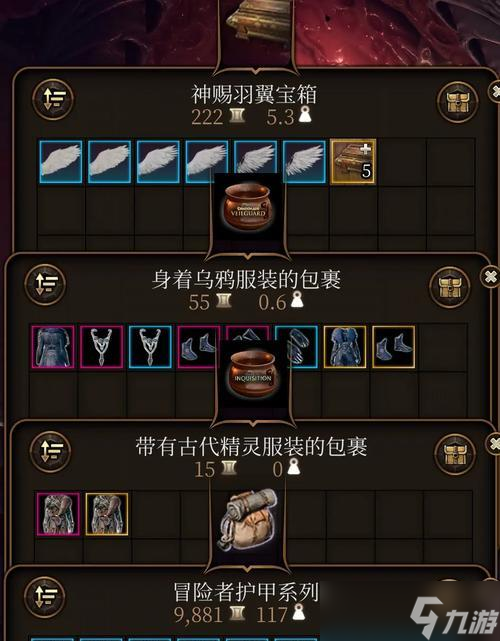
Task: Click chest icon in 带有古代精灵服装的包裹 panel
Action: pos(455,455)
